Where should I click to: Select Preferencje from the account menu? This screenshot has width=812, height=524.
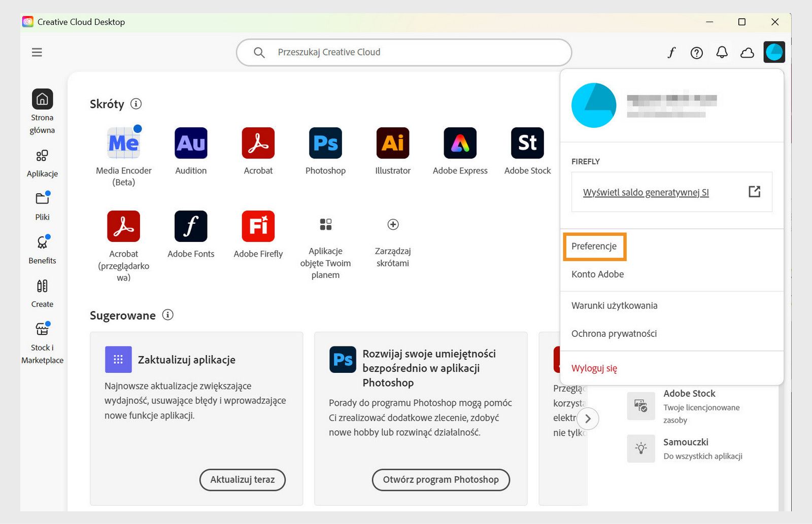594,246
